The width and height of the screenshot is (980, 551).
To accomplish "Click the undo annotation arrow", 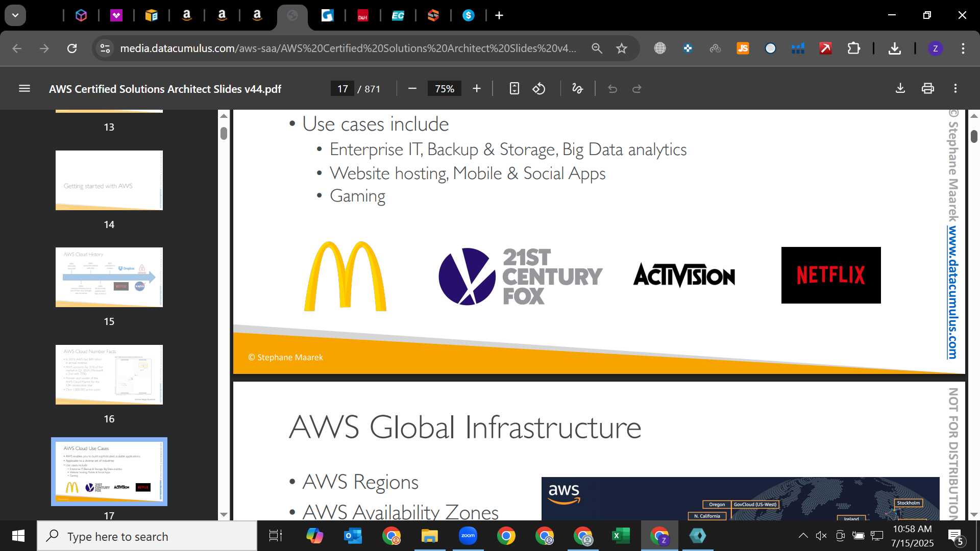I will click(612, 89).
